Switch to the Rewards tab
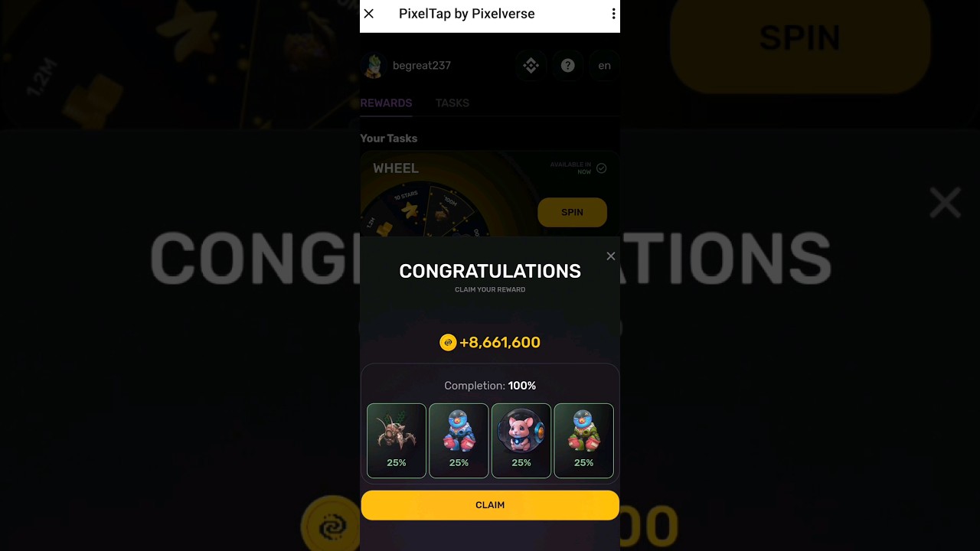980x551 pixels. tap(387, 103)
